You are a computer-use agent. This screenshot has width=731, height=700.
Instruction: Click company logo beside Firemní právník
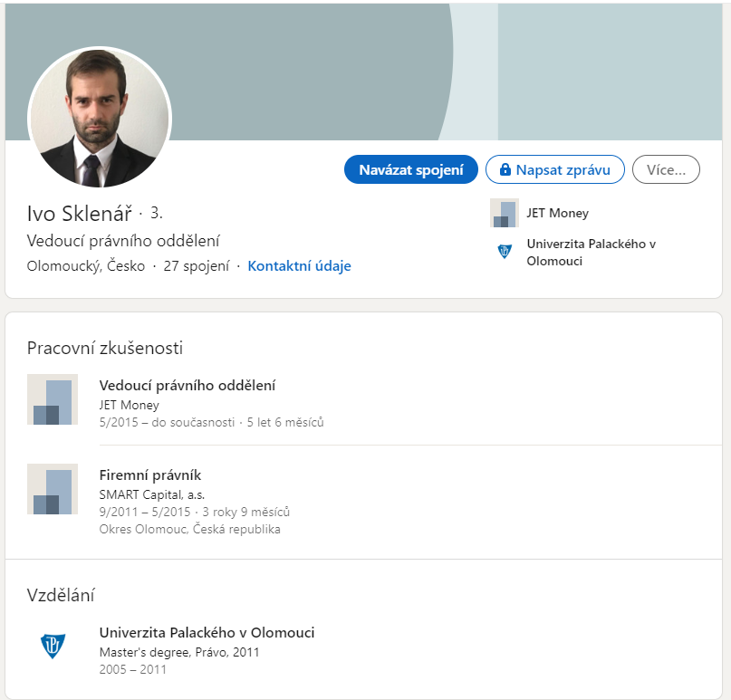point(53,489)
